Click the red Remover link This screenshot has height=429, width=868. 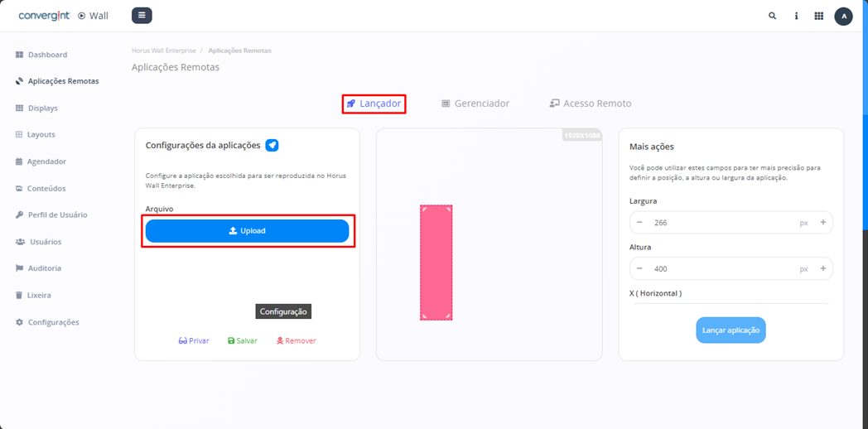tap(297, 340)
